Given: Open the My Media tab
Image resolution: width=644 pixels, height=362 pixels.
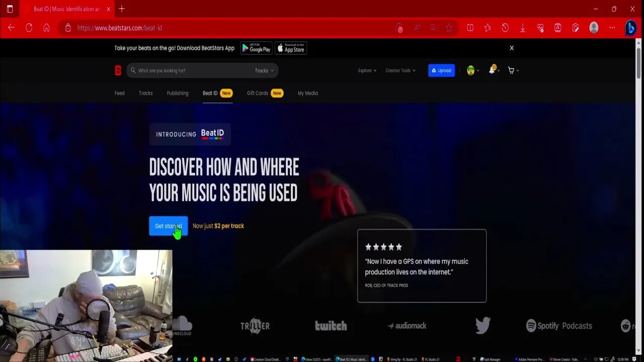Looking at the screenshot, I should tap(307, 93).
